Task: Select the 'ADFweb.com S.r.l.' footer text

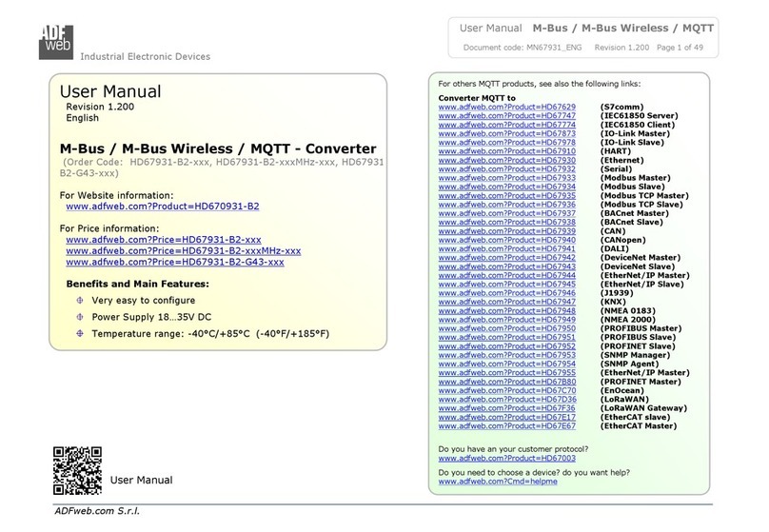Action: [97, 511]
